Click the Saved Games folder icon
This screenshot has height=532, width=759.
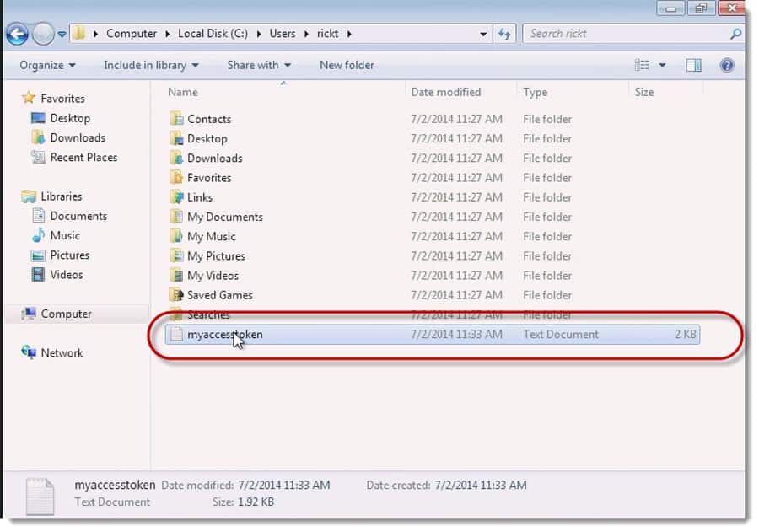tap(177, 295)
